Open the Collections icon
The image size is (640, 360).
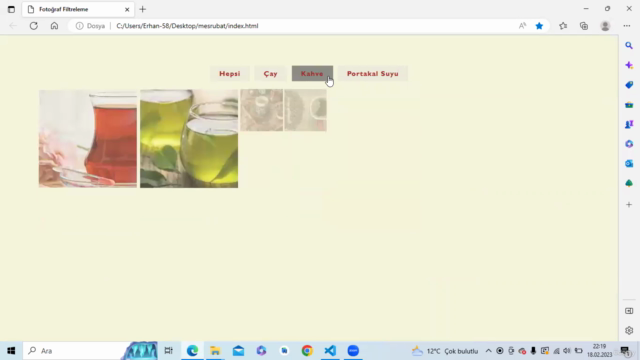click(584, 26)
